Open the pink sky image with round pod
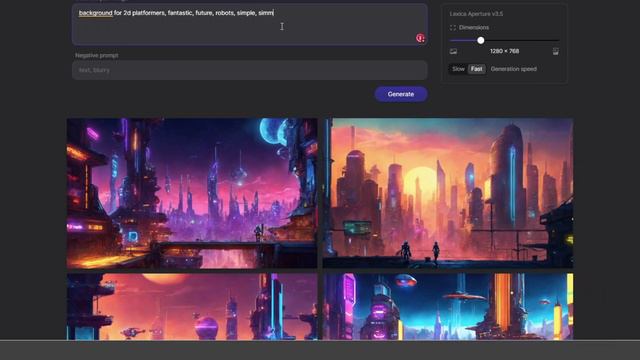640x360 pixels. (192, 307)
